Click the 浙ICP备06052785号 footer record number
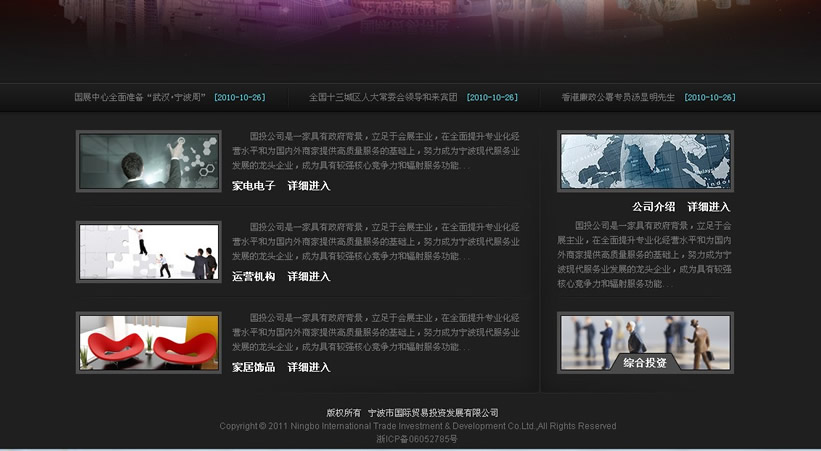Image resolution: width=821 pixels, height=451 pixels. point(417,439)
